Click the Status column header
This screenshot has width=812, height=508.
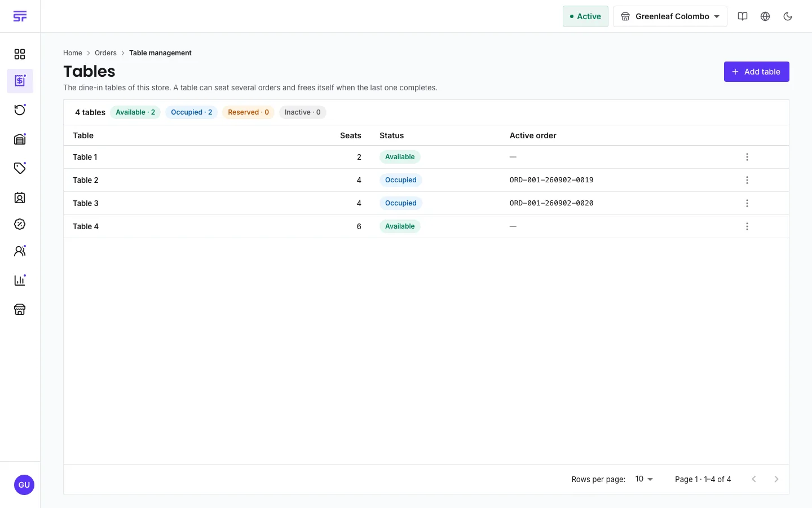391,135
